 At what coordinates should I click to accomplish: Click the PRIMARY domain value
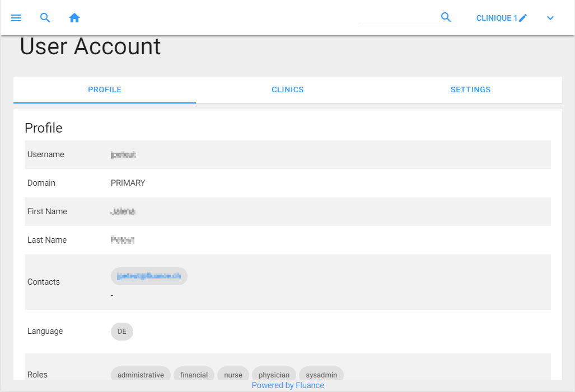click(128, 183)
